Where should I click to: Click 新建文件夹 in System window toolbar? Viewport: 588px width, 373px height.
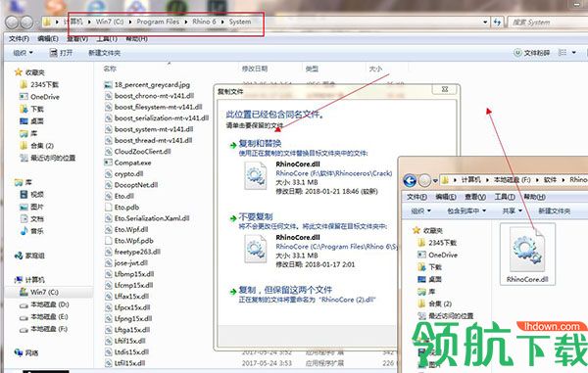point(104,53)
